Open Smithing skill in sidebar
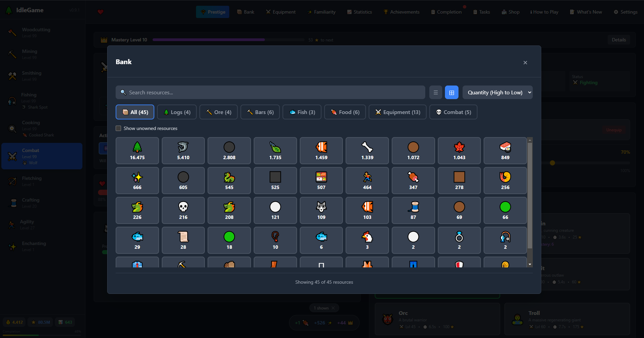The image size is (644, 338). pyautogui.click(x=42, y=76)
